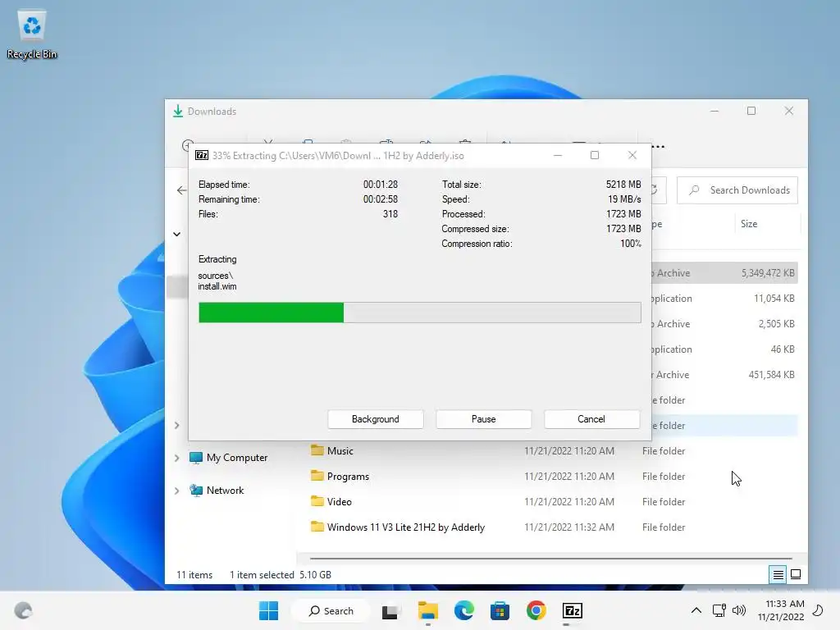This screenshot has width=840, height=630.
Task: Click the horizontal scrollbar in file list
Action: [x=550, y=558]
